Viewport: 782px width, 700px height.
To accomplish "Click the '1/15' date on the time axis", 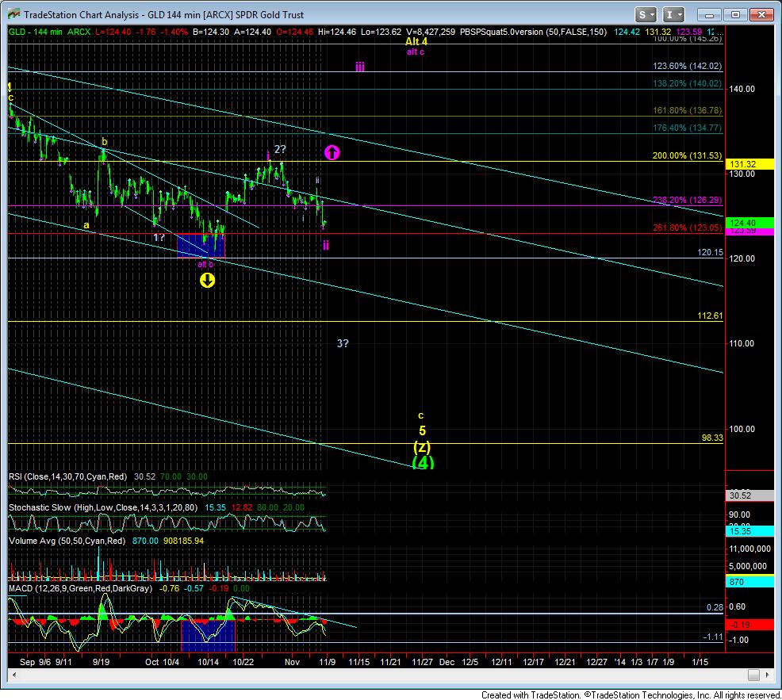I will (x=700, y=662).
